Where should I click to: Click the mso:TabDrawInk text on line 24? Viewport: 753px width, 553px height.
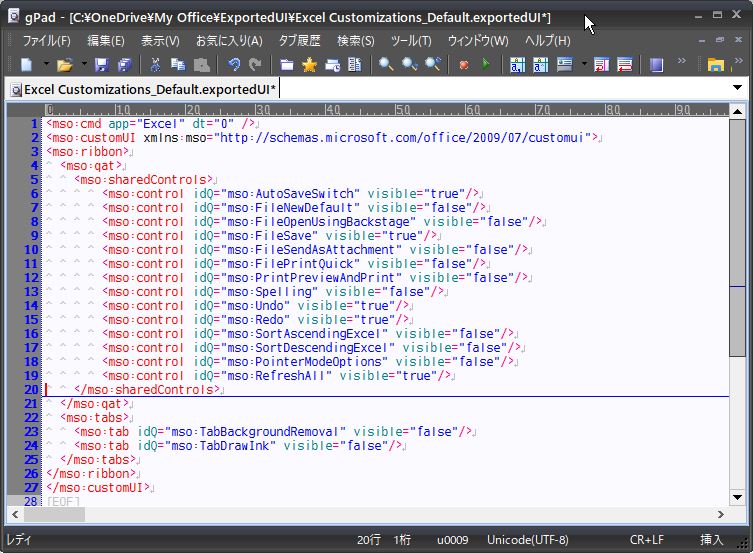click(220, 445)
